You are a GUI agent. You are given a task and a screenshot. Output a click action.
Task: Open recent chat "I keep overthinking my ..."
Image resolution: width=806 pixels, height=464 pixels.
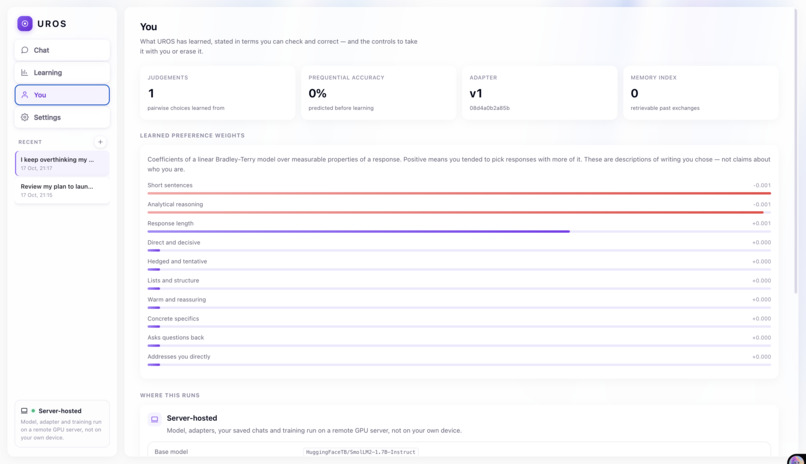coord(62,163)
